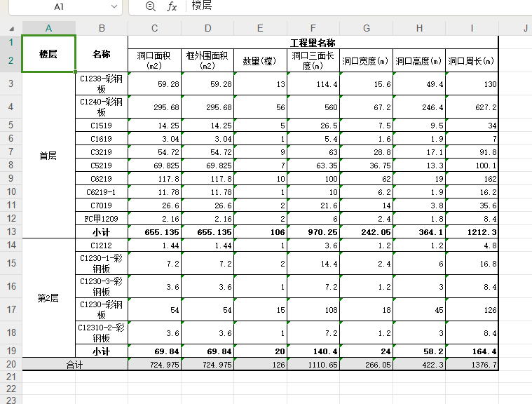Click the cell with value 1212.3
Screen dimensions: 532x404
point(472,232)
